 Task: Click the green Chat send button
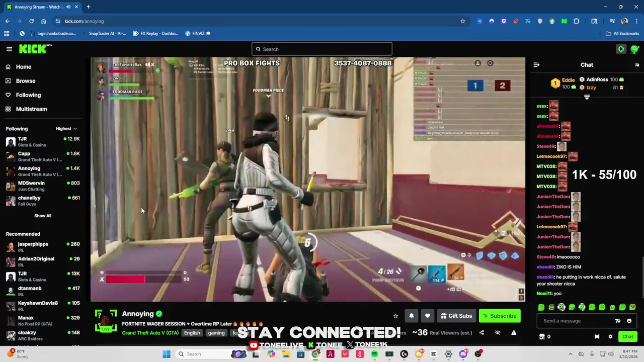(628, 336)
